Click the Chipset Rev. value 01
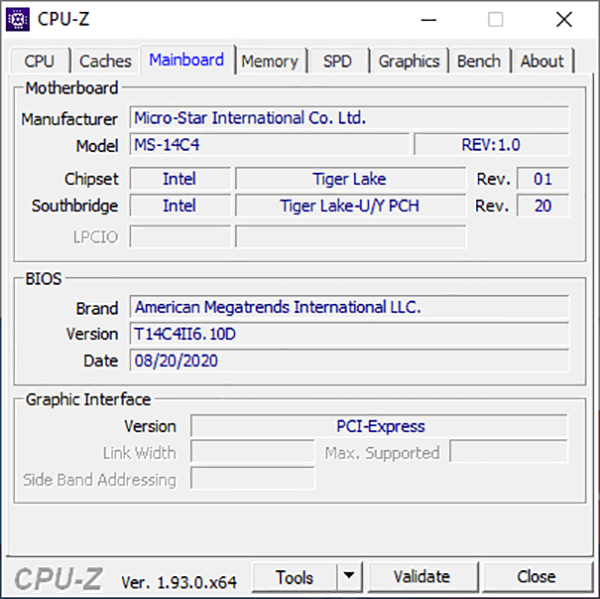Image resolution: width=600 pixels, height=599 pixels. point(543,178)
